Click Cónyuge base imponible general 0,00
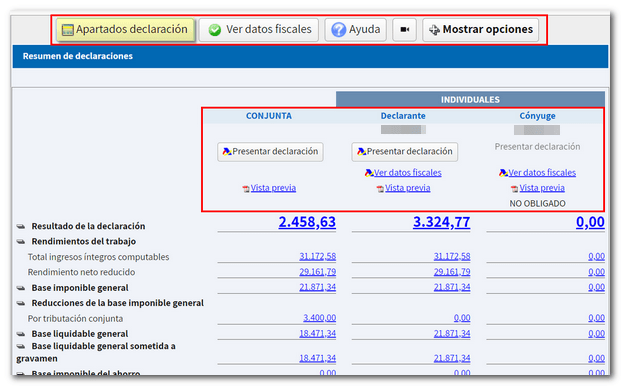The image size is (621, 386). click(596, 287)
